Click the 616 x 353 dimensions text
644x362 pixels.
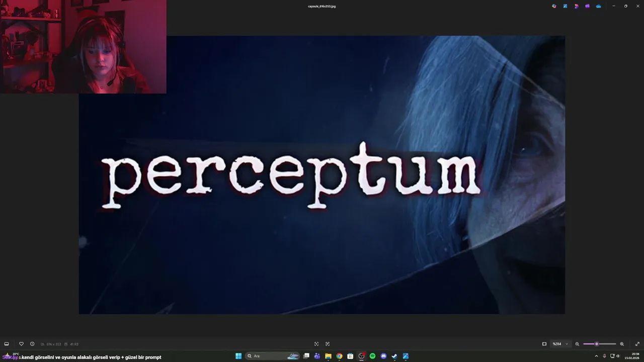click(x=53, y=344)
